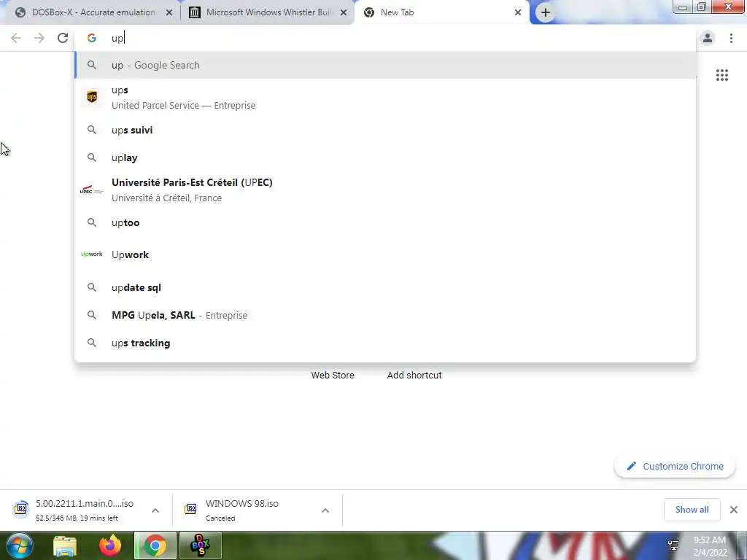Switch to the Microsoft Windows Whistler tab
The width and height of the screenshot is (747, 560).
[268, 12]
